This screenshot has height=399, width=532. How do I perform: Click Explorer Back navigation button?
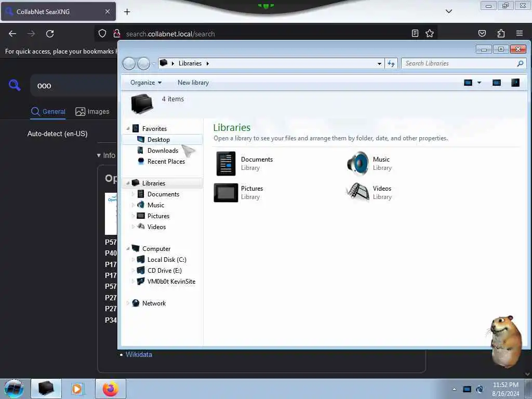coord(129,63)
